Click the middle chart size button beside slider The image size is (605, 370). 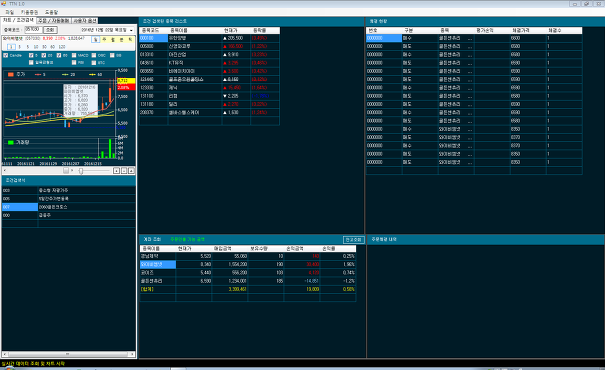click(x=124, y=171)
